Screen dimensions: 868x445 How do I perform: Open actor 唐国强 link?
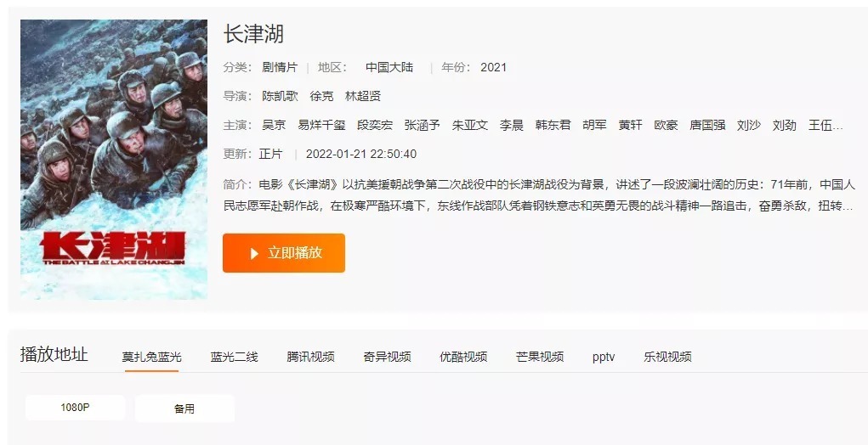(x=707, y=125)
